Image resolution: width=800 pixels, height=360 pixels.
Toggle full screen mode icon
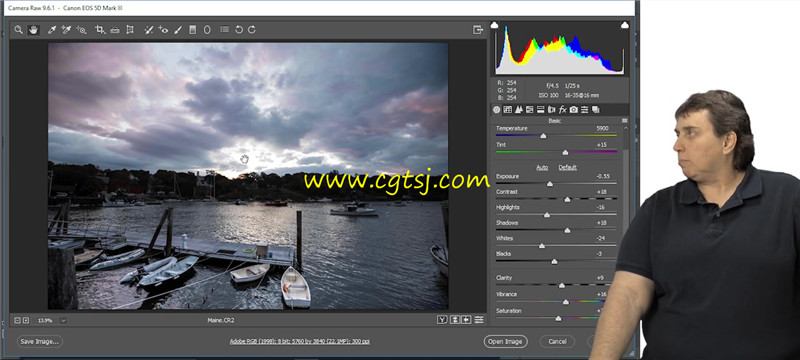(478, 30)
